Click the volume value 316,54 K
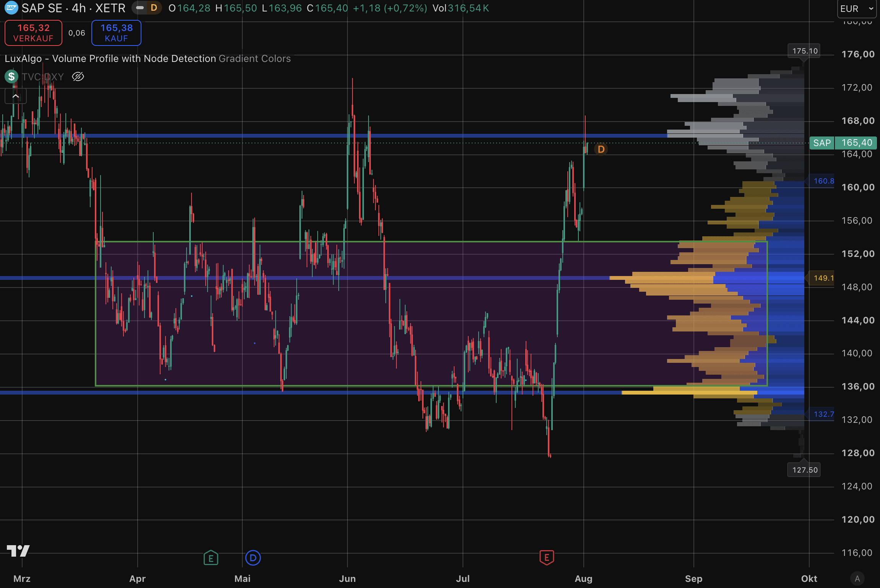This screenshot has width=880, height=588. [x=468, y=8]
